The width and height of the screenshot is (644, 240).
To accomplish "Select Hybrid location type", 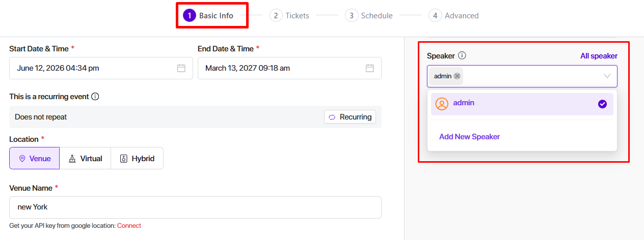I will [x=137, y=159].
